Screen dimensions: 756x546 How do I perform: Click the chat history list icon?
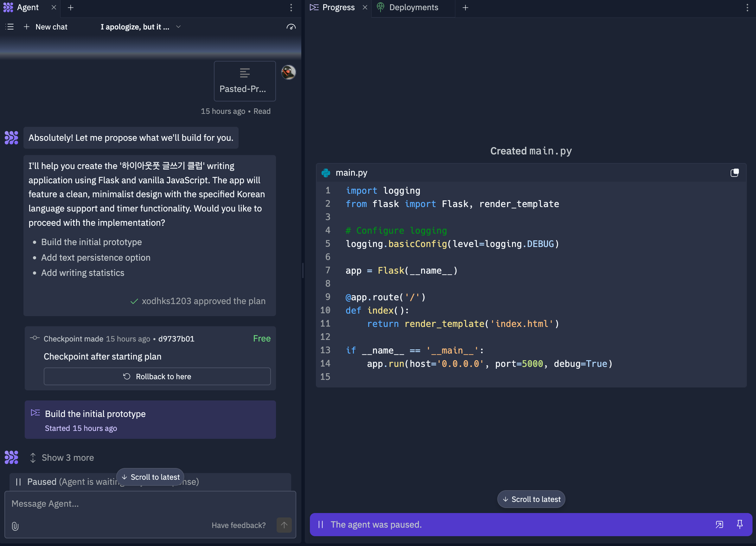point(10,27)
